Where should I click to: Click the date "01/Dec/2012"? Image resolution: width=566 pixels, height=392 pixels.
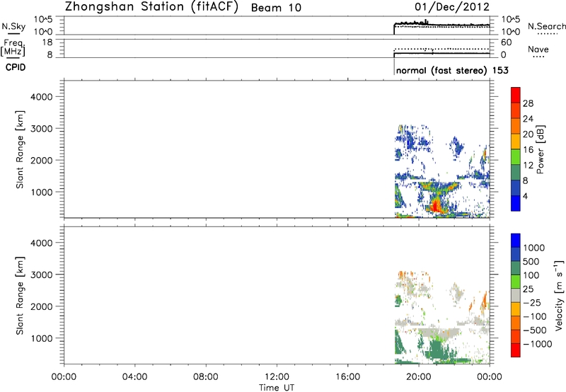tap(452, 7)
